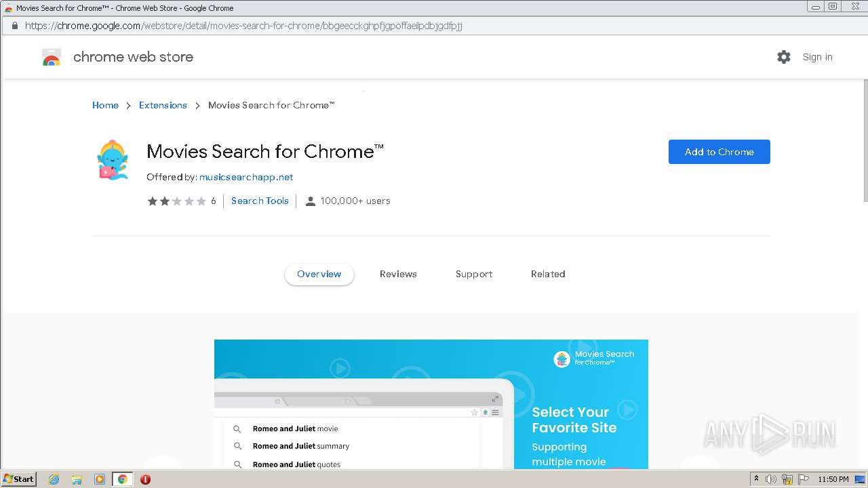This screenshot has width=868, height=488.
Task: Click the padlock icon in address bar
Action: tap(15, 26)
